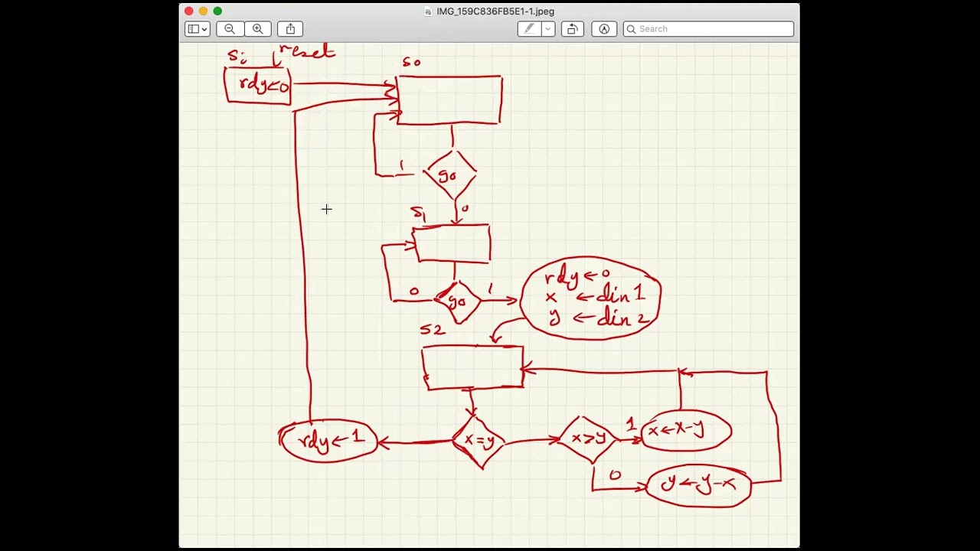Click the search magnifier icon
The width and height of the screenshot is (980, 551).
pyautogui.click(x=631, y=29)
